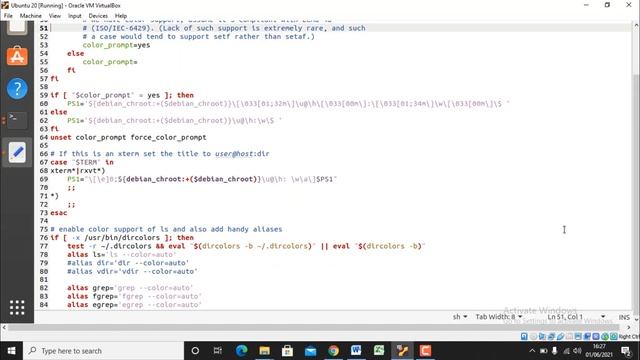Click the editor scrollbar up arrow
This screenshot has height=360, width=640.
click(x=636, y=25)
